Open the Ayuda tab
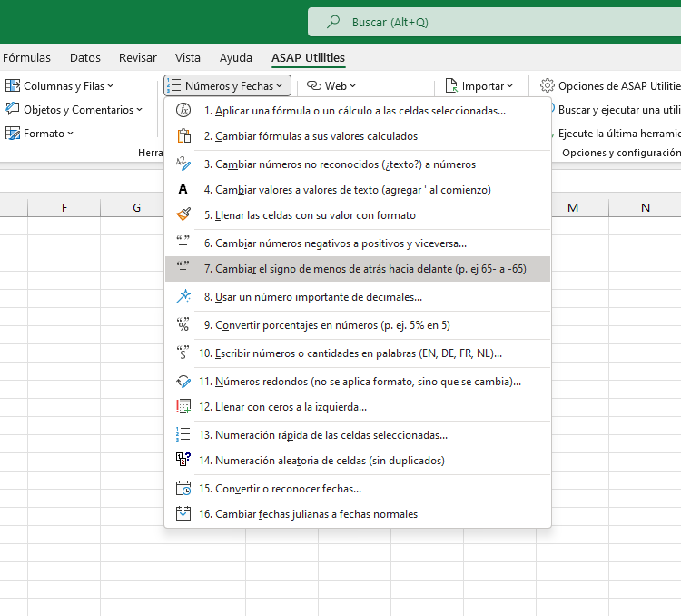The width and height of the screenshot is (681, 616). coord(236,57)
